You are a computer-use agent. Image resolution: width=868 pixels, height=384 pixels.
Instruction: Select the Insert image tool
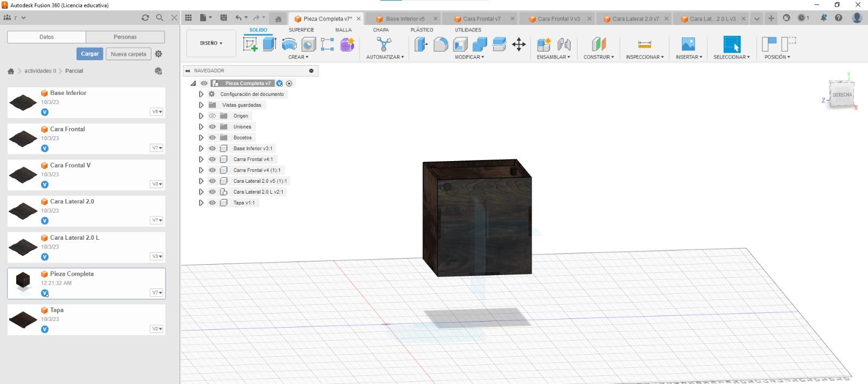(x=688, y=44)
